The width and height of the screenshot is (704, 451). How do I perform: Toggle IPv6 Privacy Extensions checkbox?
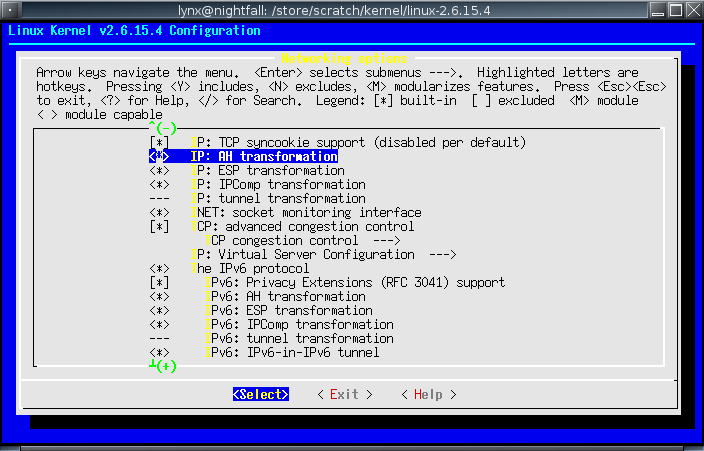tap(159, 283)
